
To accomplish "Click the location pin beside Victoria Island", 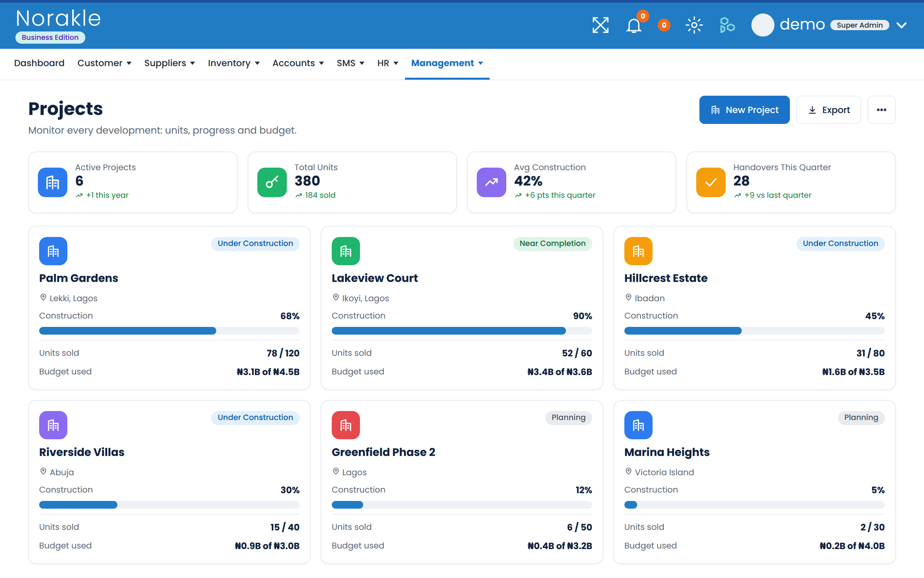I will (628, 471).
